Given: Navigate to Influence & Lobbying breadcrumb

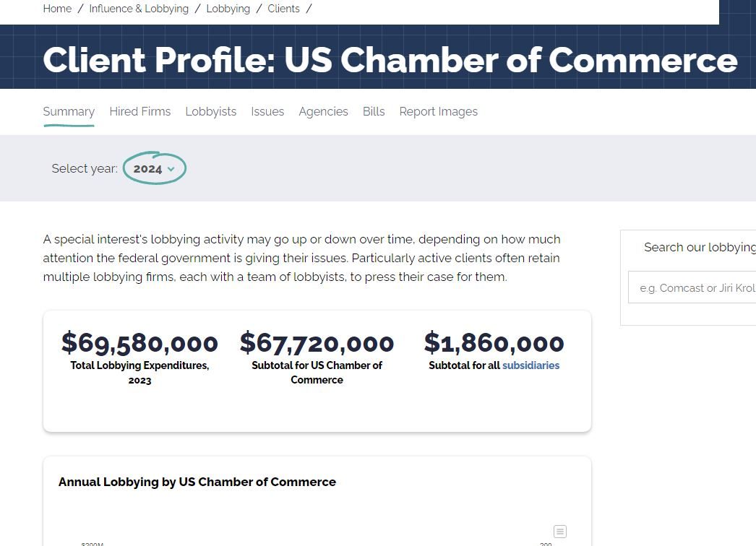Looking at the screenshot, I should tap(139, 9).
